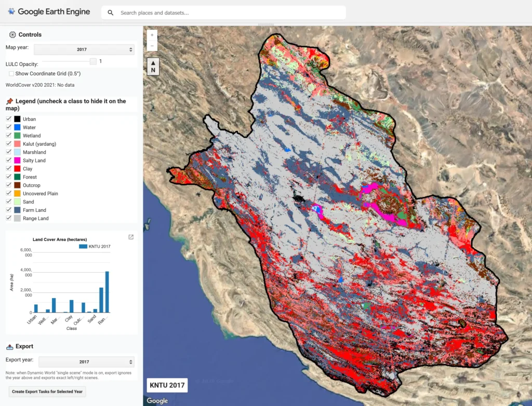Click the Google Earth Engine logo icon
532x406 pixels.
(11, 11)
